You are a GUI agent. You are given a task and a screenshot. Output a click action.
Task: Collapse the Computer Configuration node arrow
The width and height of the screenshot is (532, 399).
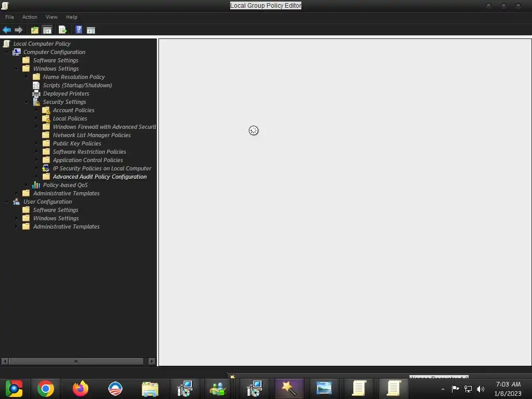(7, 52)
